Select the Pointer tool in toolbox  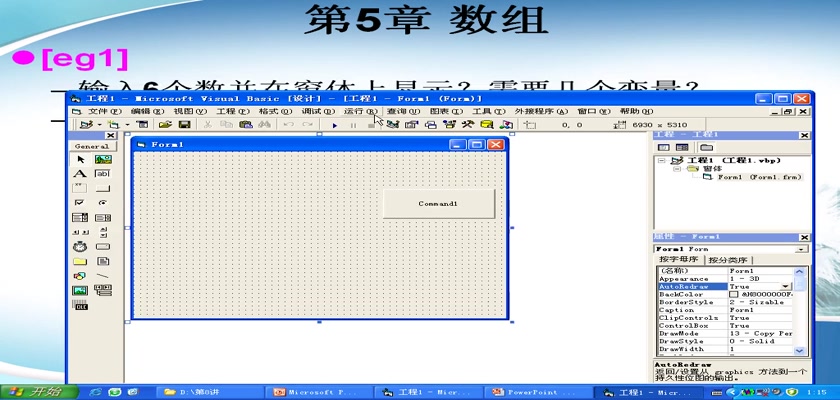pos(80,159)
